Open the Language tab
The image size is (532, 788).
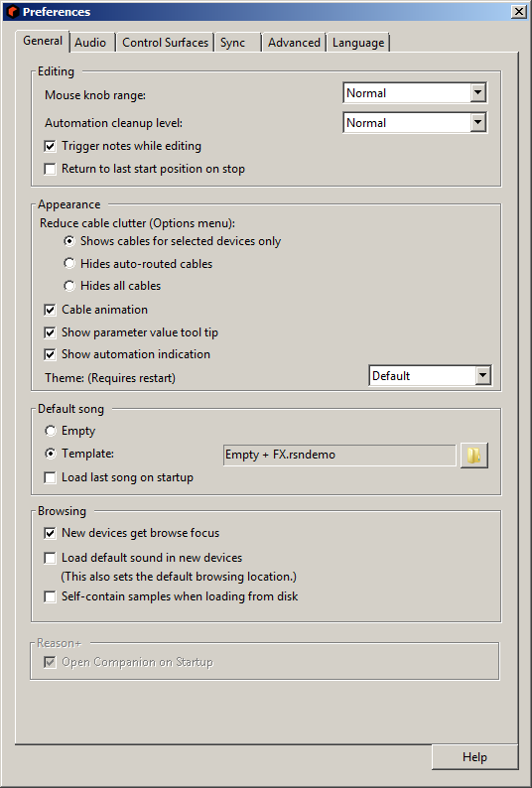[358, 43]
